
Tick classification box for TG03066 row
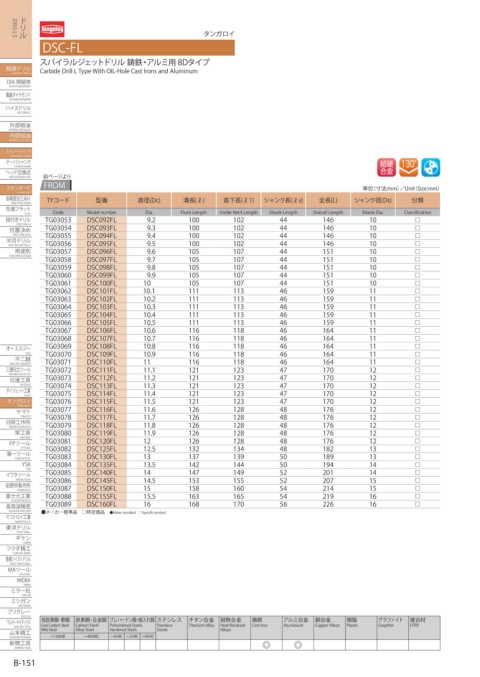coord(417,323)
